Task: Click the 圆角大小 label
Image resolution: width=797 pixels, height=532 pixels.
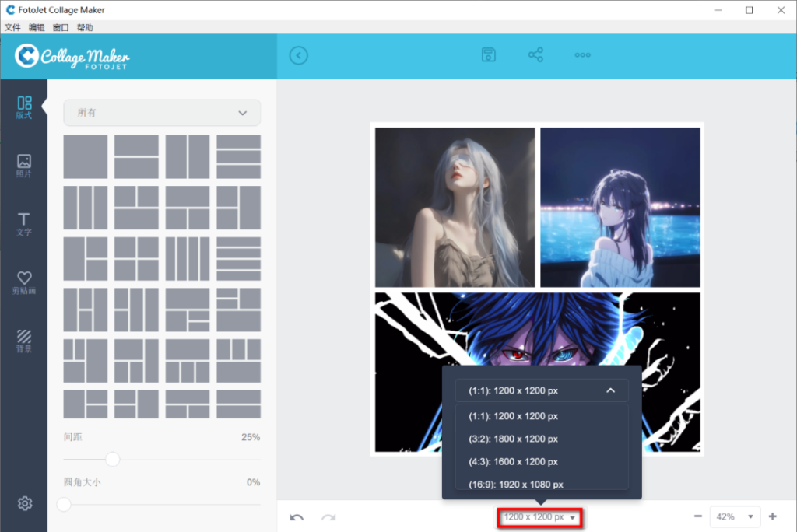Action: (x=82, y=482)
